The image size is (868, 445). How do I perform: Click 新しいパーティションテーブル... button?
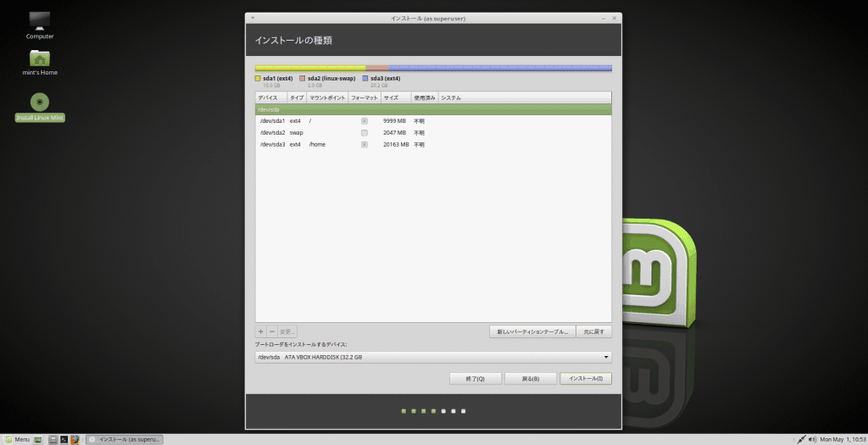tap(532, 331)
